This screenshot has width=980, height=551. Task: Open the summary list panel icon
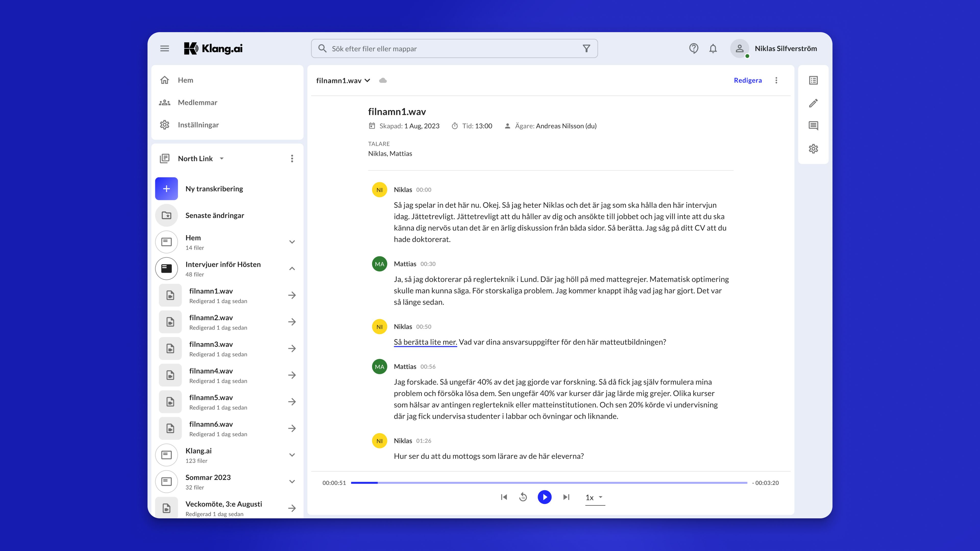coord(813,80)
